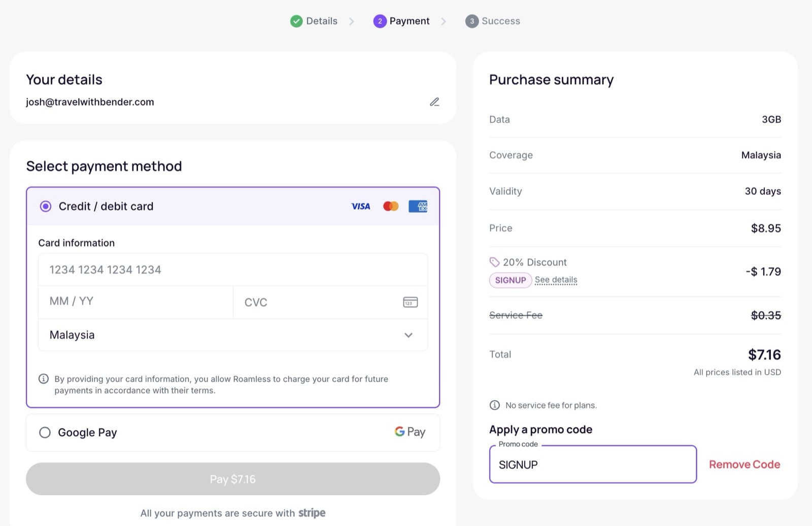Click the Payment step label
The height and width of the screenshot is (526, 812).
coord(409,21)
